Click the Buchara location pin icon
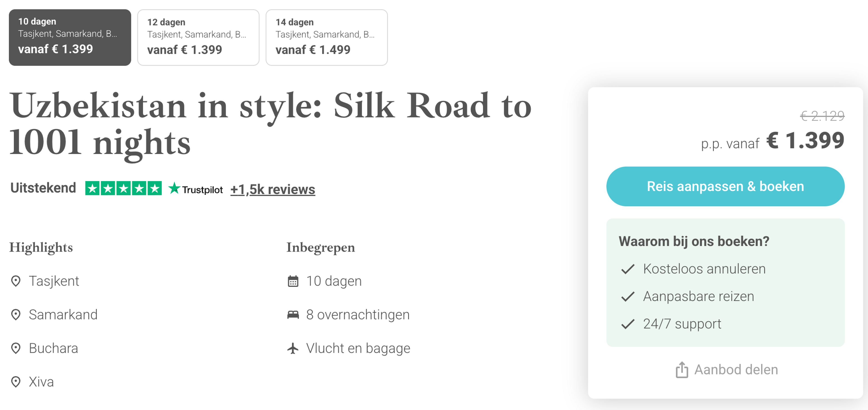 point(16,348)
